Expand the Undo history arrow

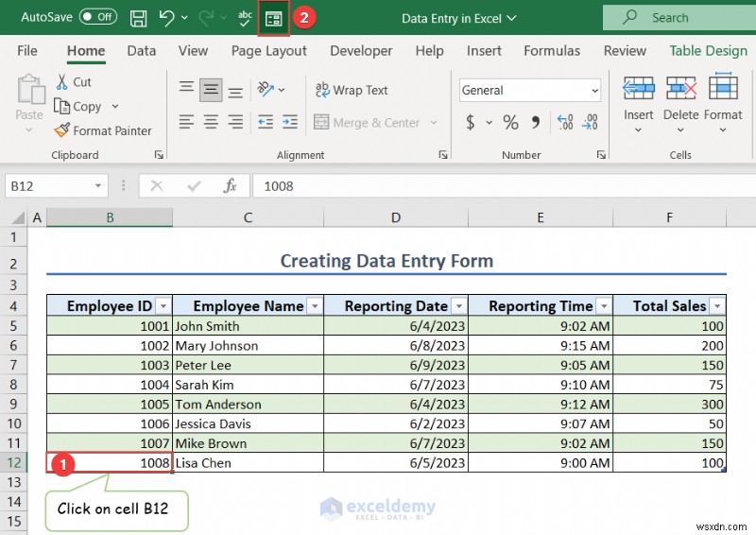click(184, 18)
